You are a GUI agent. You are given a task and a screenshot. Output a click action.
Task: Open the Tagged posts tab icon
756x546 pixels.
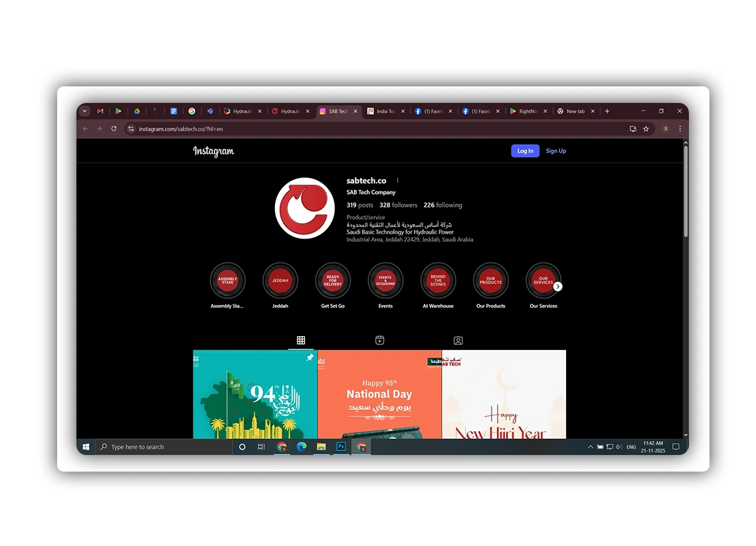(x=458, y=340)
